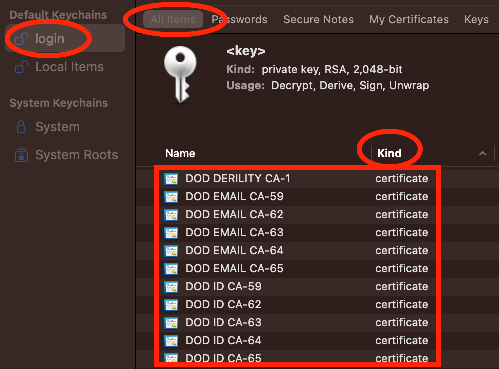Image resolution: width=499 pixels, height=369 pixels.
Task: Select the System Roots keychain
Action: coord(66,155)
